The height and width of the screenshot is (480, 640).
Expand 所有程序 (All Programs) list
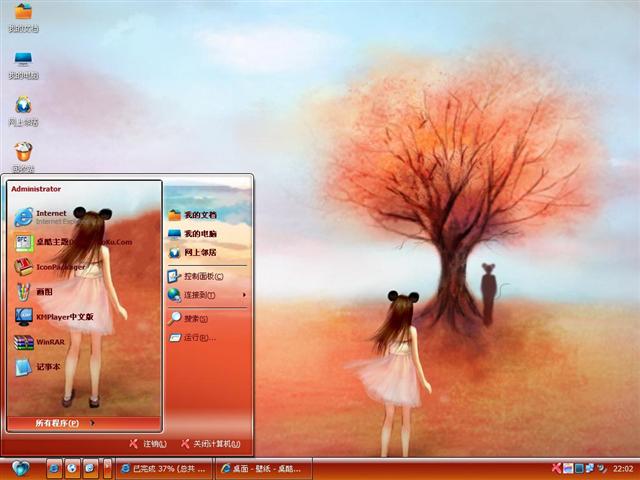pos(60,423)
